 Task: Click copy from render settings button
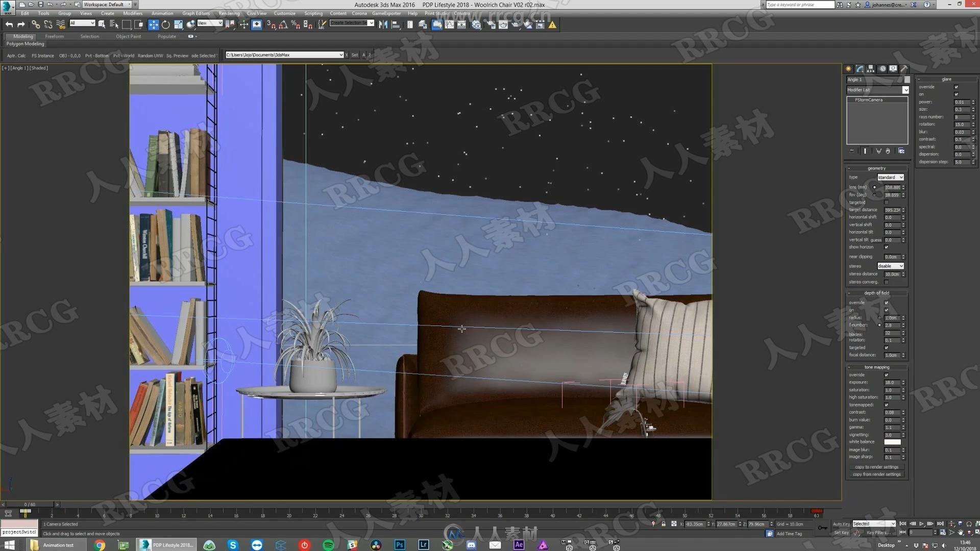pyautogui.click(x=876, y=474)
